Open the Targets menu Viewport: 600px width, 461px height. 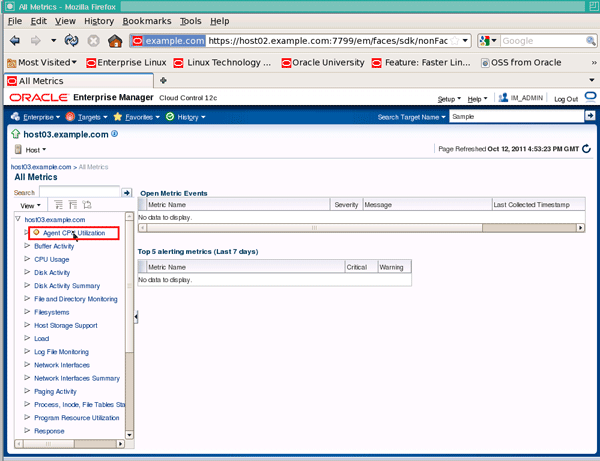coord(86,117)
